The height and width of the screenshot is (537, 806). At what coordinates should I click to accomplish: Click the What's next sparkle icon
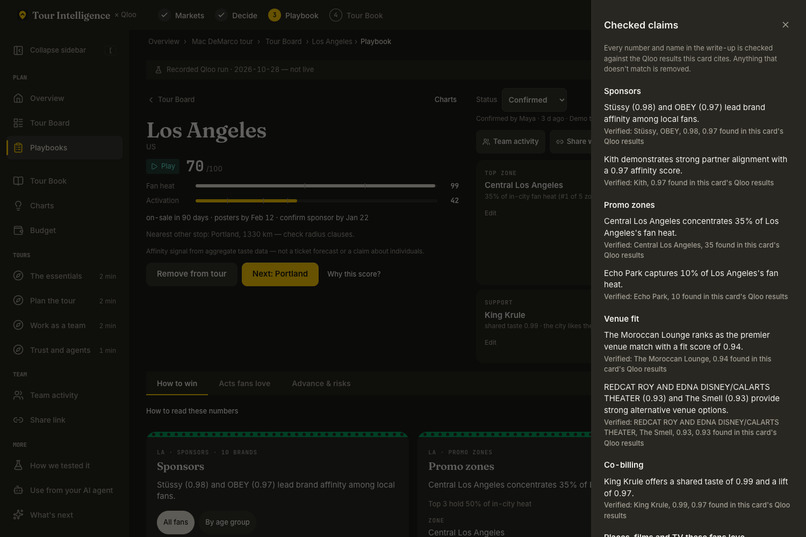[19, 515]
